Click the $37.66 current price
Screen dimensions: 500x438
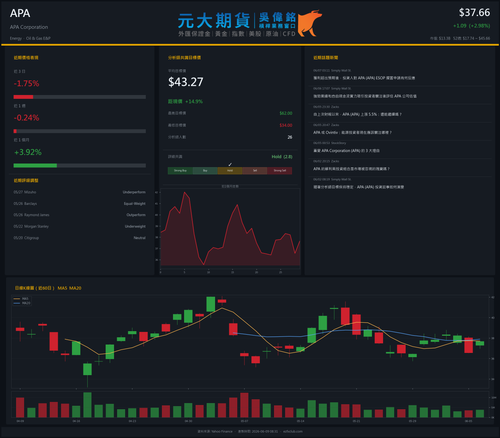point(474,13)
